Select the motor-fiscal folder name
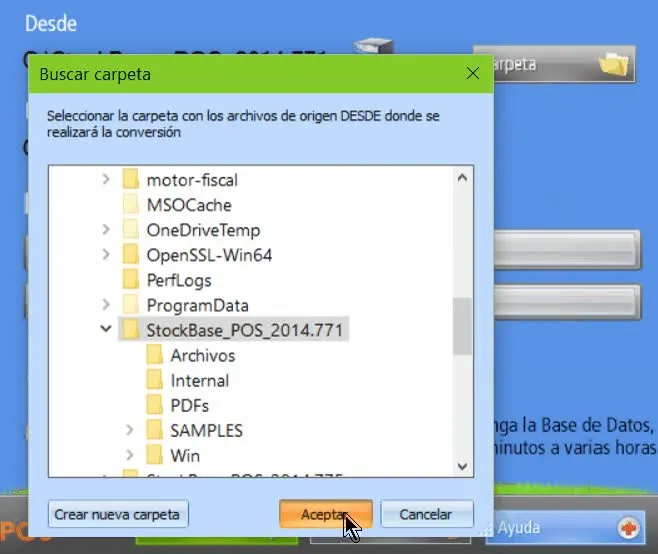 [x=192, y=180]
